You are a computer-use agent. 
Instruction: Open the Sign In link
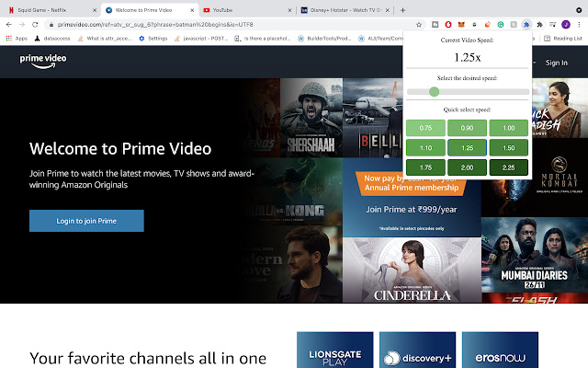click(556, 63)
